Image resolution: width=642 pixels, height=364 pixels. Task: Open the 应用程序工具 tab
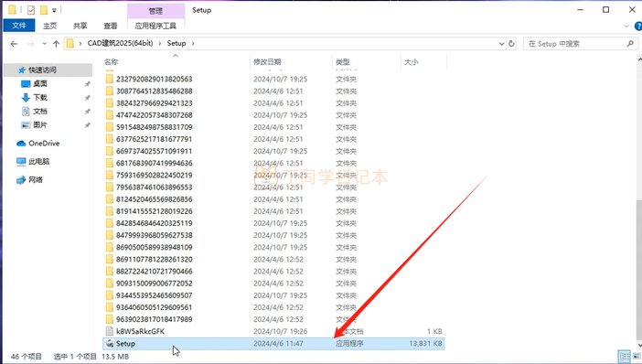coord(155,26)
